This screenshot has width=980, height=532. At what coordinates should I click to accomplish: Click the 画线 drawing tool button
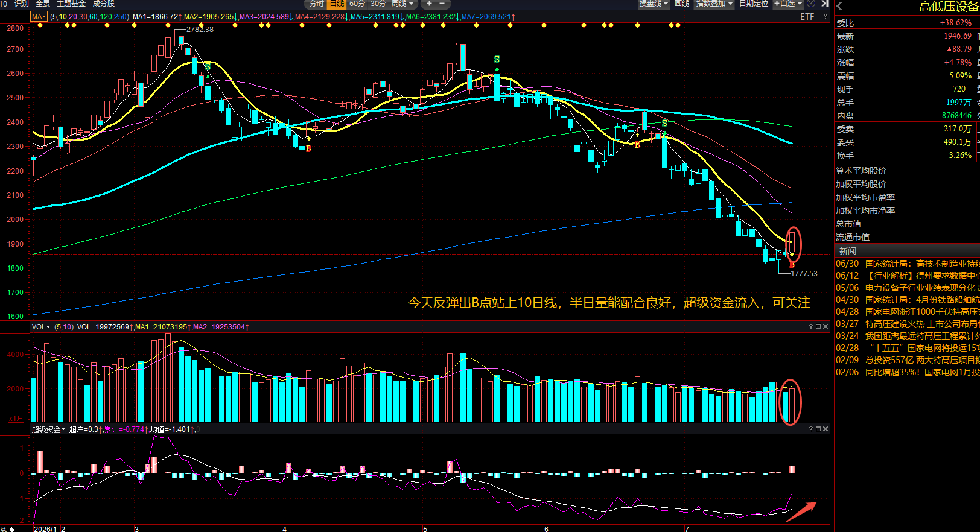[x=682, y=4]
